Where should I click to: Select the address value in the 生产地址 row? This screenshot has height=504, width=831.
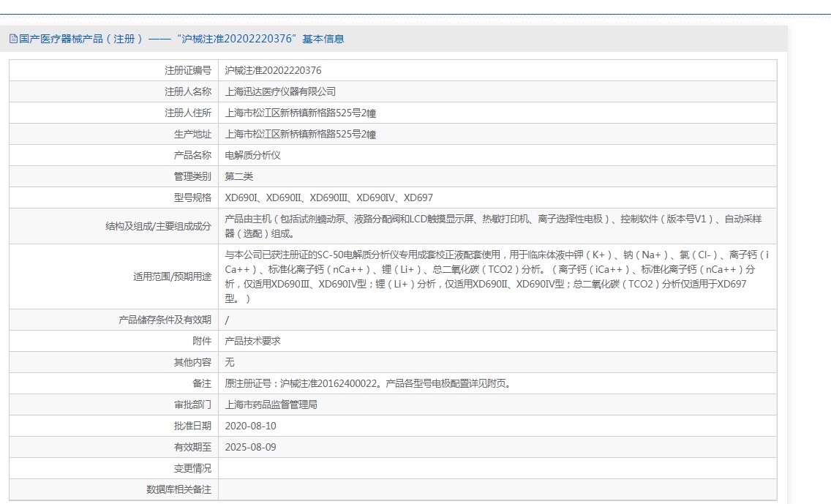[x=301, y=134]
